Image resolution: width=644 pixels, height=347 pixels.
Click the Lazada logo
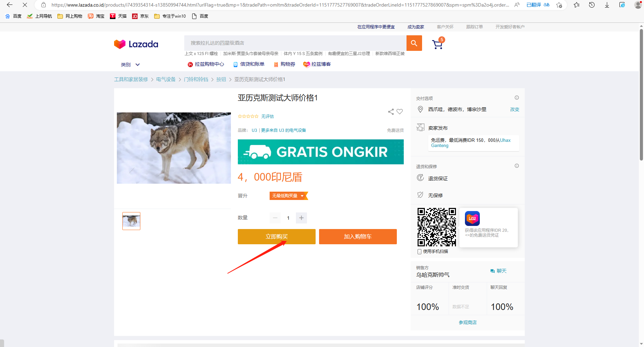(136, 44)
